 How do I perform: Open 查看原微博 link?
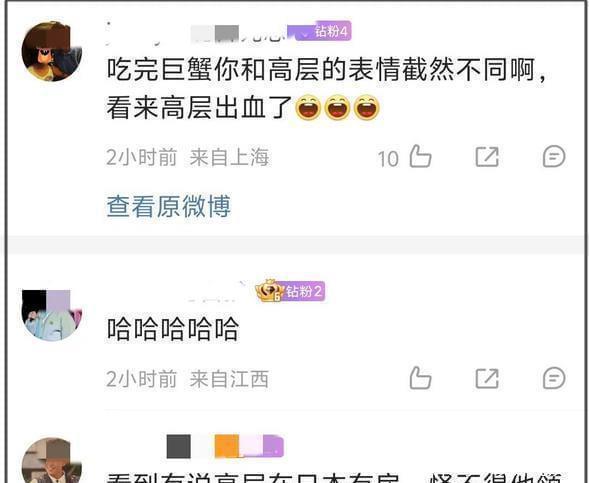click(x=169, y=206)
